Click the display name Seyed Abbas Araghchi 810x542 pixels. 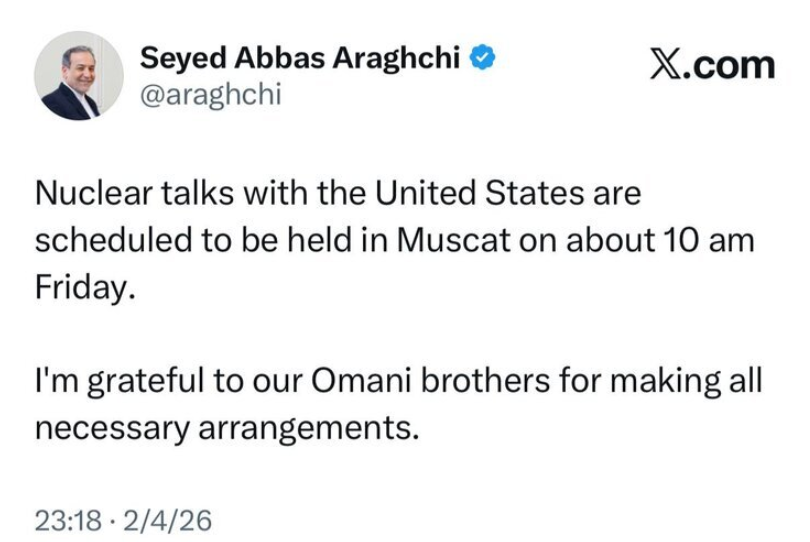pos(300,58)
